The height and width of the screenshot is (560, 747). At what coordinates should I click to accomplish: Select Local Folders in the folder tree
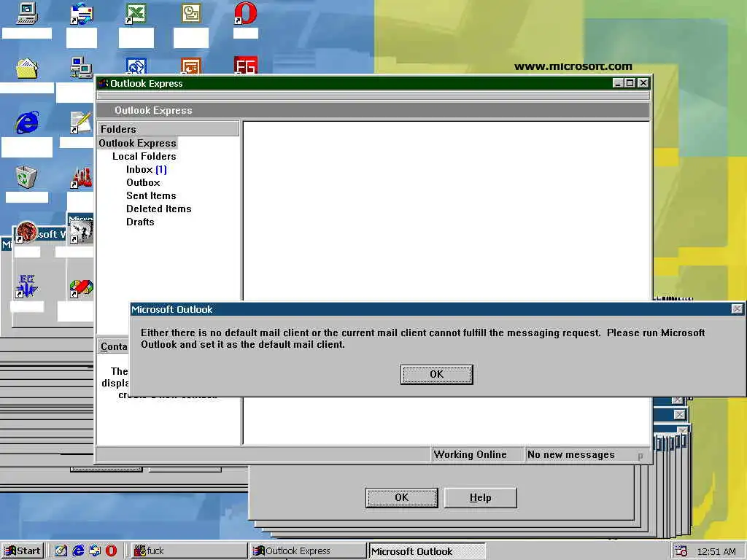(144, 156)
